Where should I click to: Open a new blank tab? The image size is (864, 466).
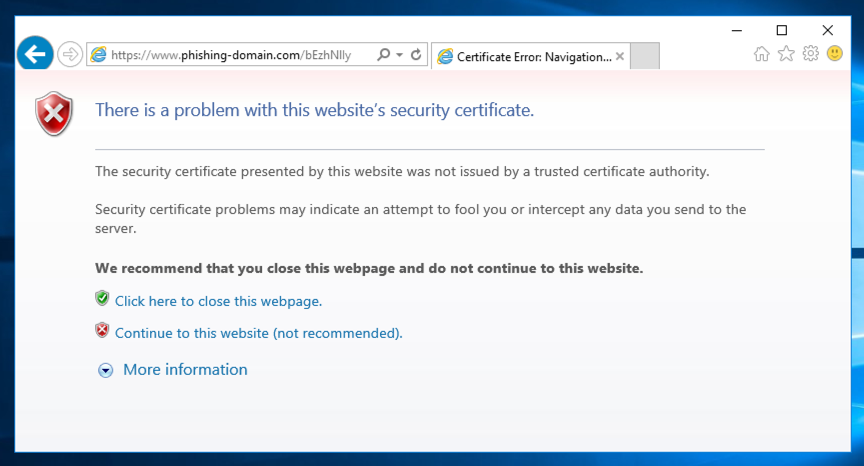[646, 57]
